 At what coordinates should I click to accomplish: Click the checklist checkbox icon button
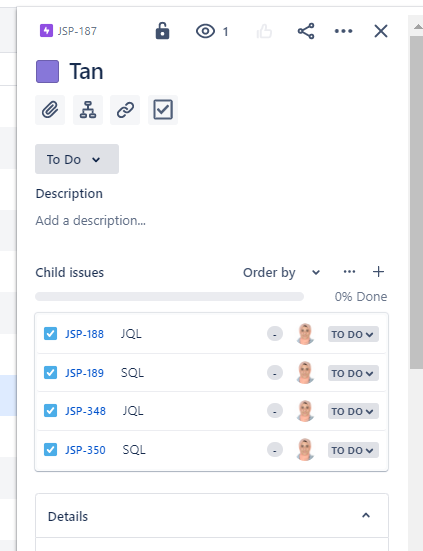pos(163,110)
